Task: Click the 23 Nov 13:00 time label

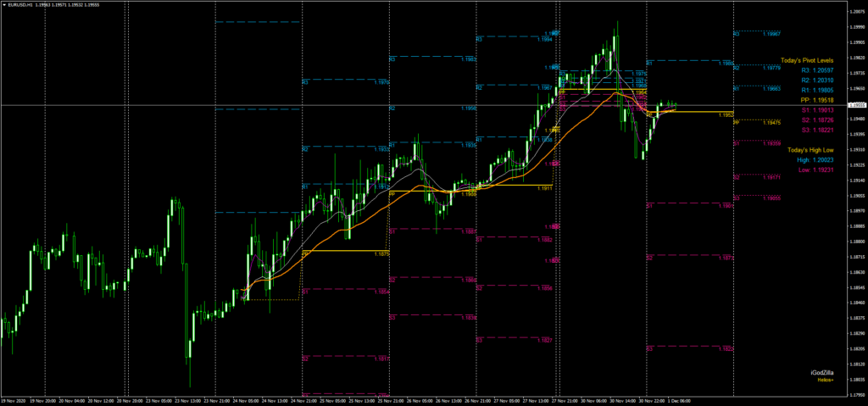Action: tap(186, 399)
